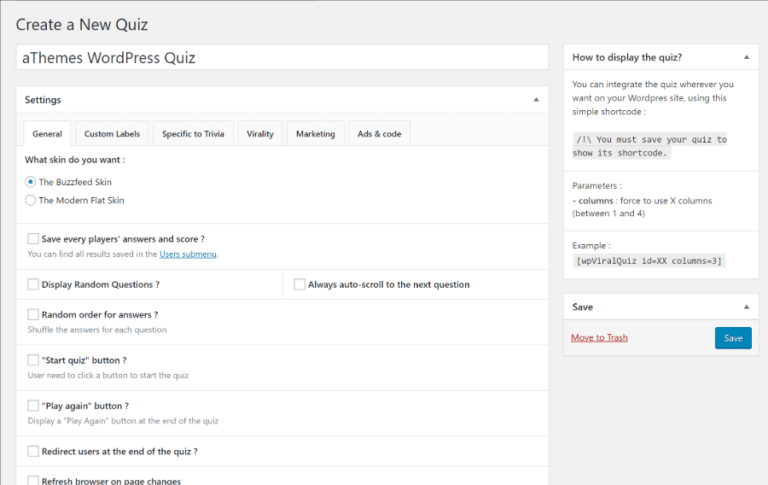Image resolution: width=768 pixels, height=485 pixels.
Task: Toggle Redirect users at end of quiz
Action: (x=33, y=452)
